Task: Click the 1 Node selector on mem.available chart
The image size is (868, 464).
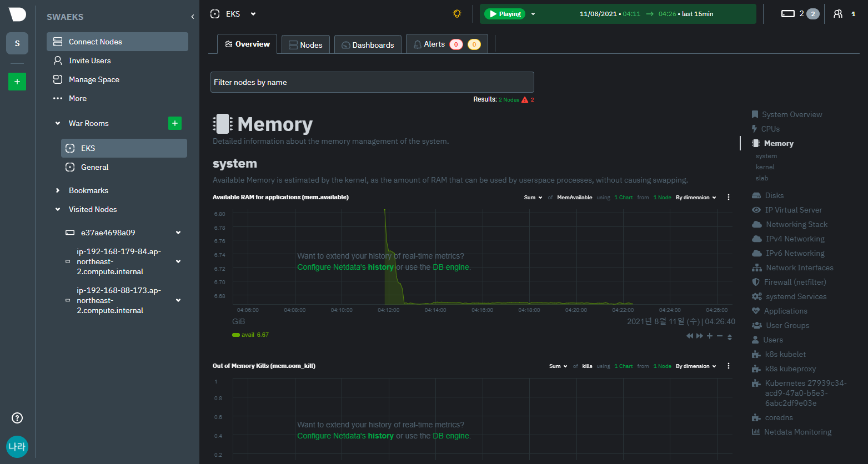Action: coord(662,198)
